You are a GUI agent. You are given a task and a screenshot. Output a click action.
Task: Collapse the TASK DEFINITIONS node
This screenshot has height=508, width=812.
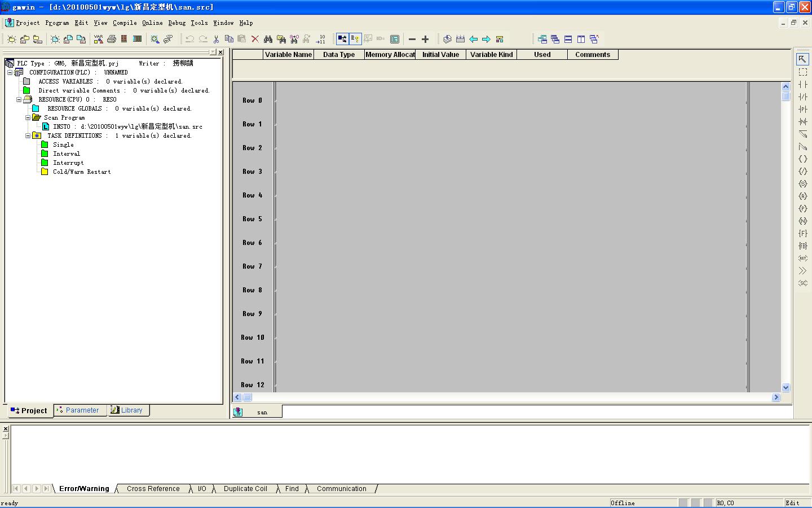point(28,135)
